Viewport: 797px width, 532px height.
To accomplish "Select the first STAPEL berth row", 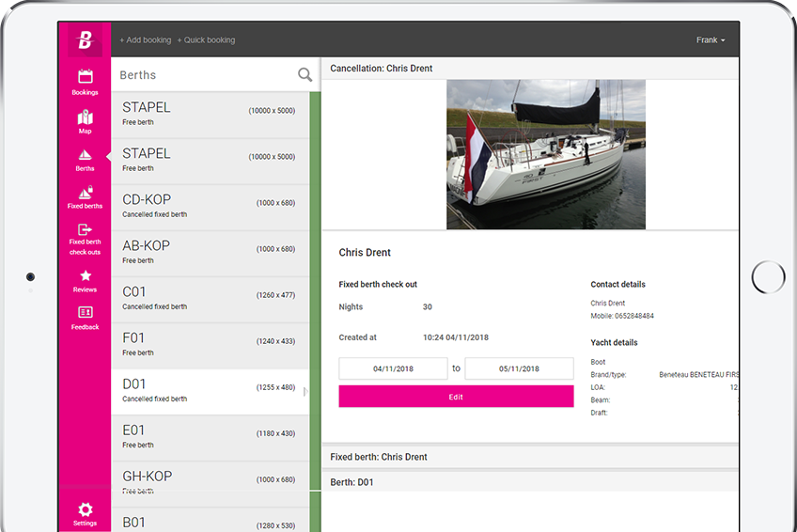I will tap(210, 115).
